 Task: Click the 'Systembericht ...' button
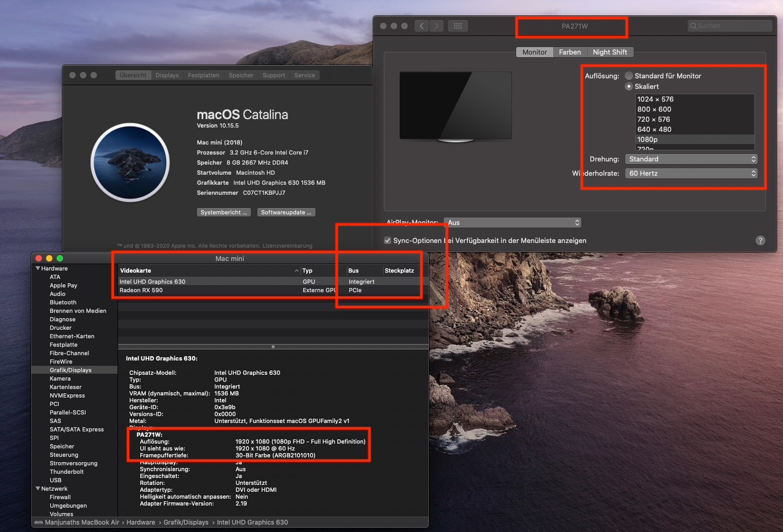click(x=224, y=212)
